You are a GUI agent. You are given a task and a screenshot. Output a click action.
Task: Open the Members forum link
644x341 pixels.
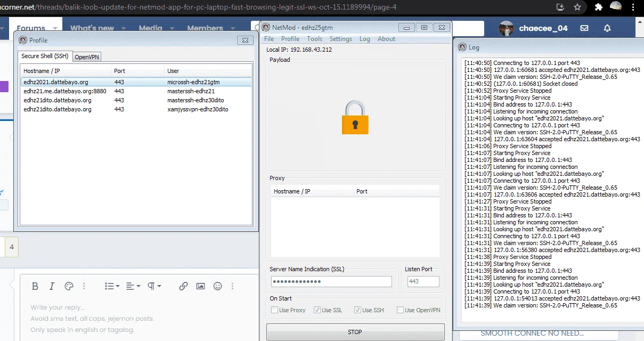[205, 28]
